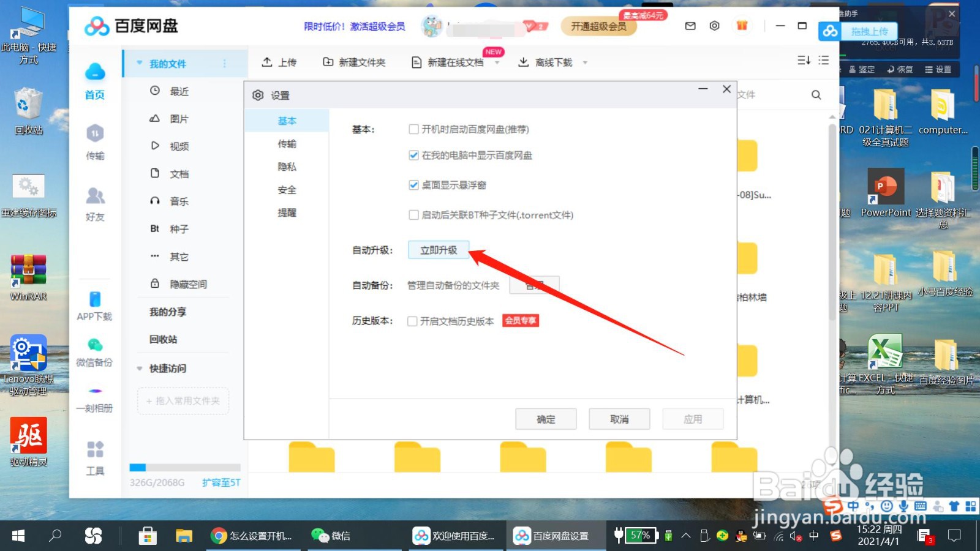Image resolution: width=980 pixels, height=551 pixels.
Task: Open 隐藏空间 in the sidebar
Action: (x=179, y=284)
